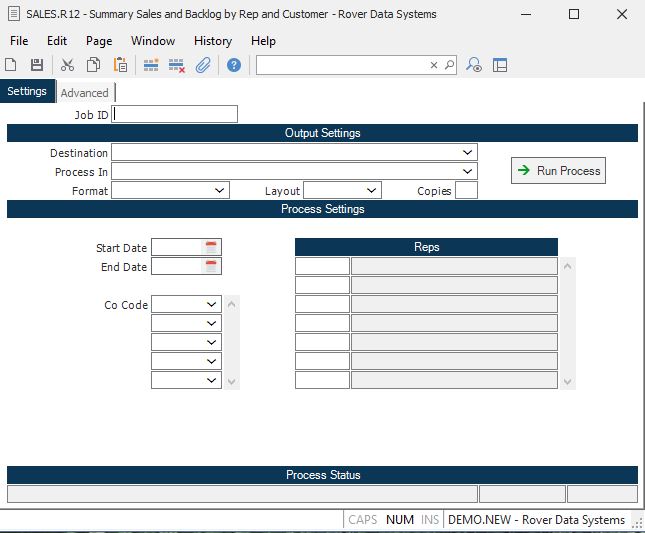The image size is (645, 533).
Task: Expand the Process In dropdown
Action: tap(468, 172)
